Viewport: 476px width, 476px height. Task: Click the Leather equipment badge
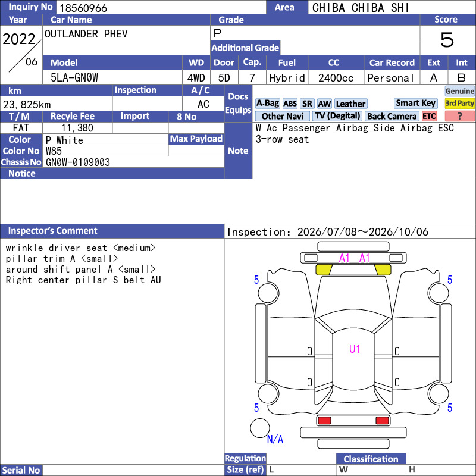coord(350,104)
